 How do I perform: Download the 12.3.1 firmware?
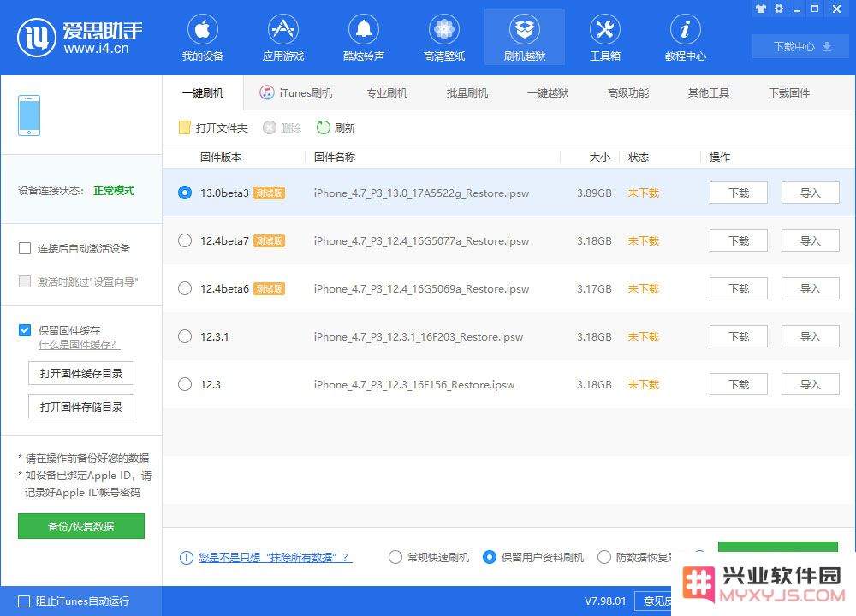tap(739, 336)
